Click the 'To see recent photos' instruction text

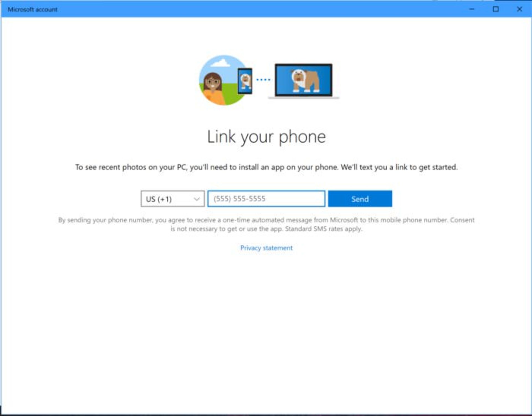tap(266, 167)
